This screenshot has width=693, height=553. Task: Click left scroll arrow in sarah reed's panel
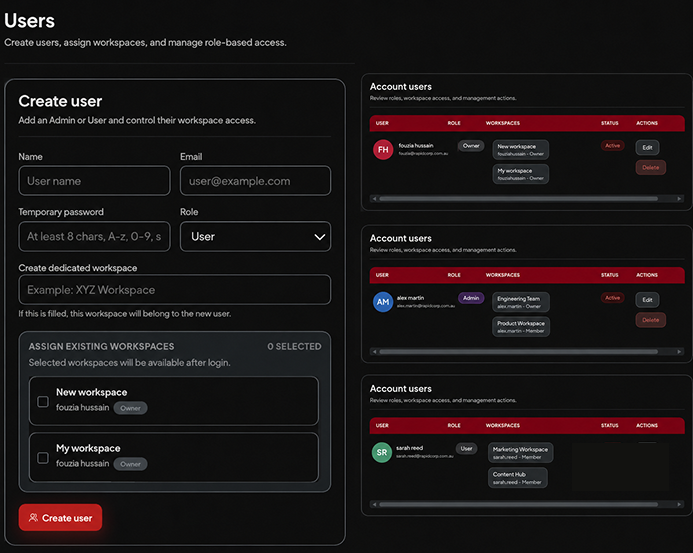coord(374,504)
